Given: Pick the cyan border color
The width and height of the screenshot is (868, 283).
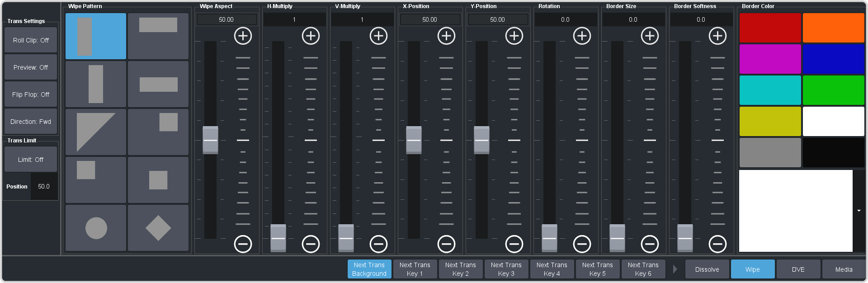Looking at the screenshot, I should [770, 90].
